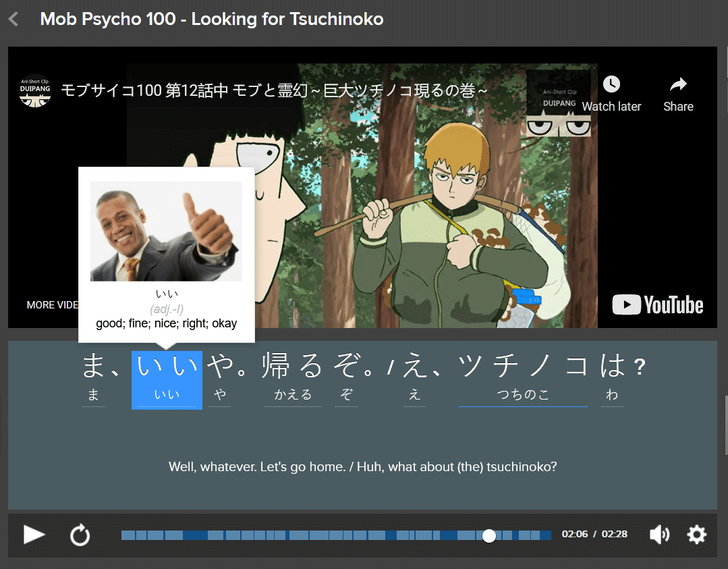Click the DUIPANG channel avatar
Viewport: 728px width, 569px height.
(x=34, y=91)
